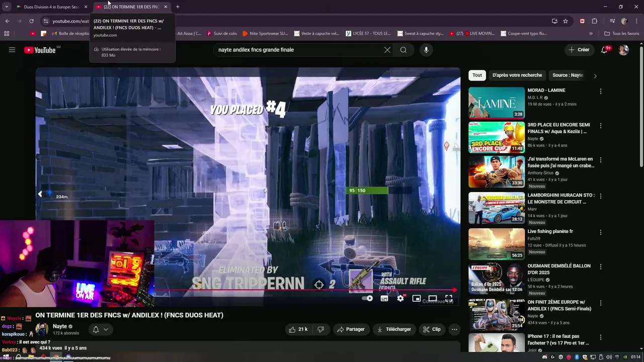Open the Lamborghini Huracan STO thumbnail
644x362 pixels.
pyautogui.click(x=497, y=208)
